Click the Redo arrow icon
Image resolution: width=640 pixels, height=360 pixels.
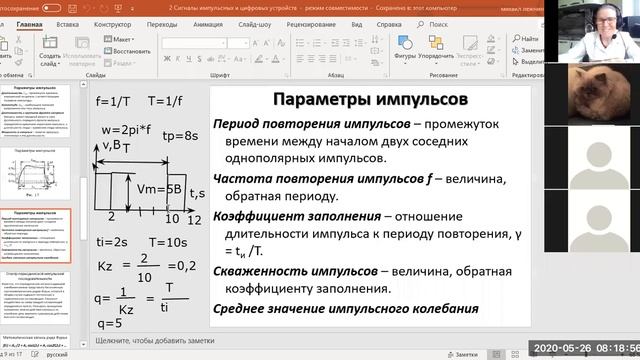point(103,8)
